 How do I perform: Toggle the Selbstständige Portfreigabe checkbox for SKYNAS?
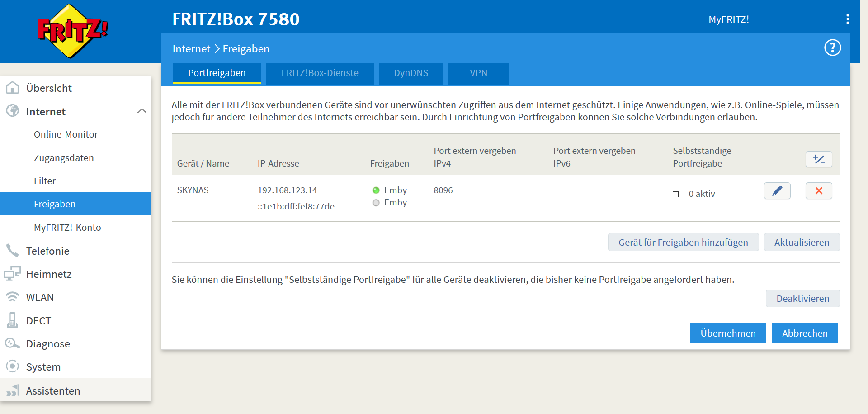(x=676, y=194)
